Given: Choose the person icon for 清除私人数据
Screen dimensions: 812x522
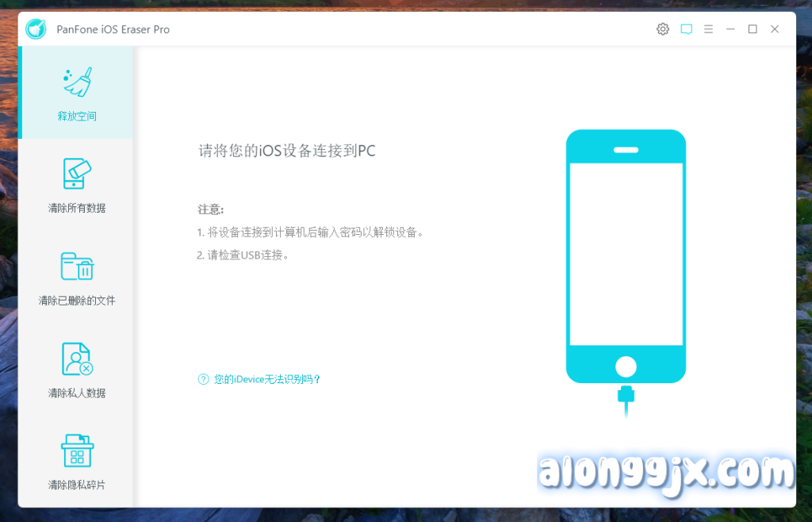Looking at the screenshot, I should (x=77, y=359).
